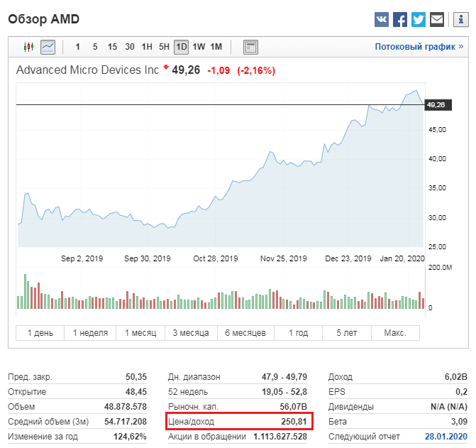Click the Advanced Micro Devices Inc title
This screenshot has height=448, width=476.
(87, 70)
